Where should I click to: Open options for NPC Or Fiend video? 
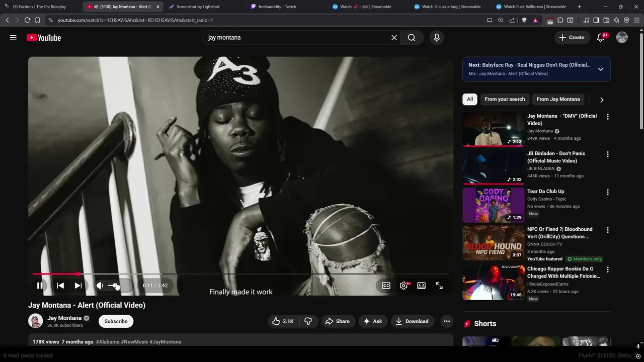[x=607, y=230]
